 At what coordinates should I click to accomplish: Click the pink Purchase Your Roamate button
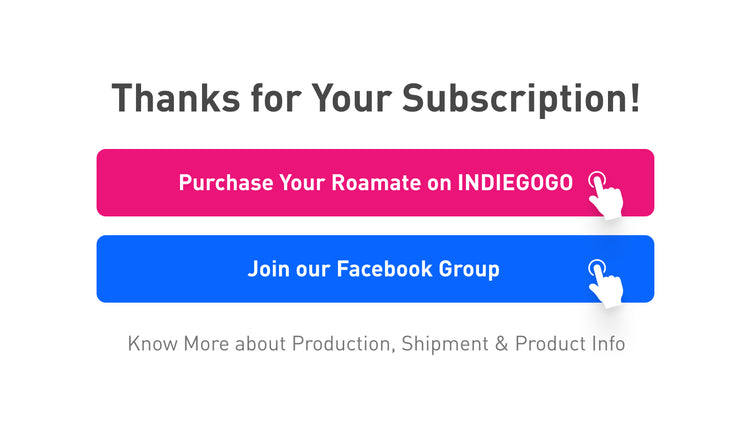coord(375,183)
